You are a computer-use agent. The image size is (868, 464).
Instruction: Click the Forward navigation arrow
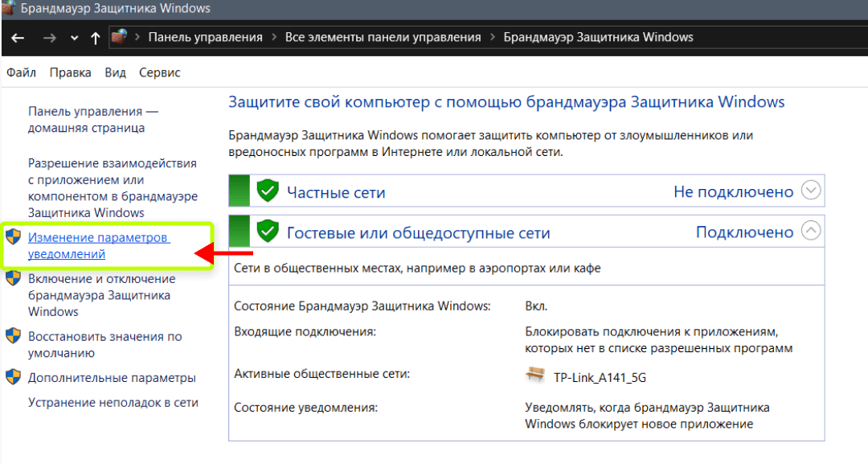(50, 38)
